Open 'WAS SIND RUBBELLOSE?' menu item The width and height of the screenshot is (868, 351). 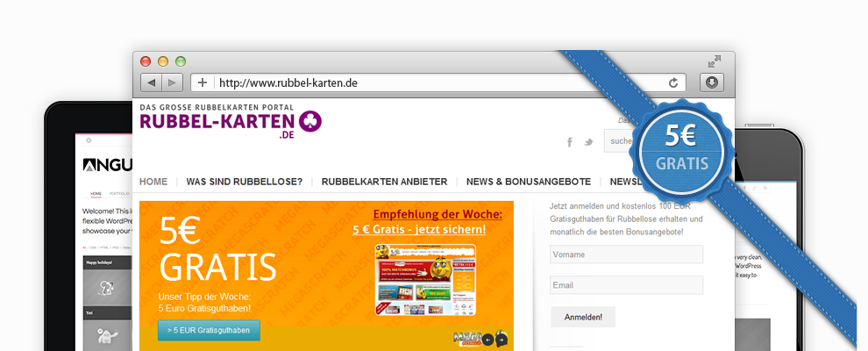click(245, 182)
